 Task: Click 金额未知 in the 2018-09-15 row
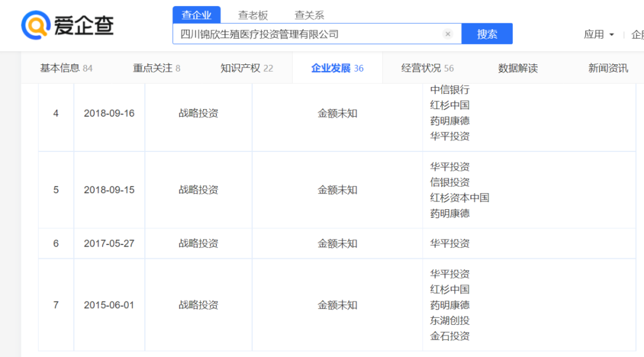337,190
